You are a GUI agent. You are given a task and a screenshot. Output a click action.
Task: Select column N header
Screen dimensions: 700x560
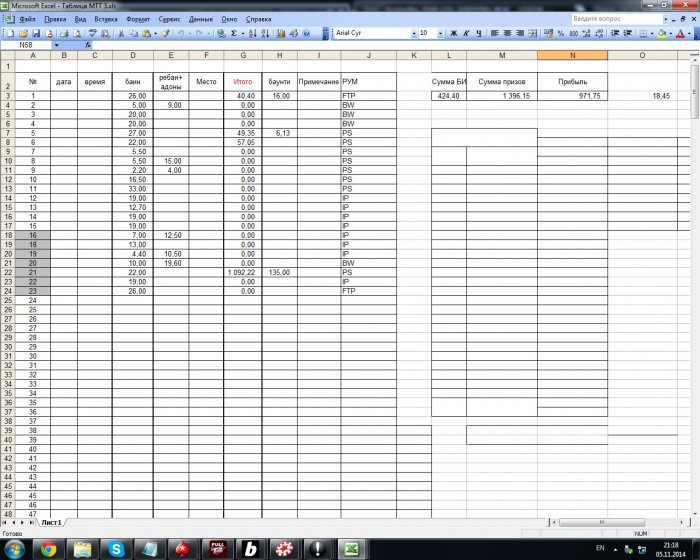pos(572,55)
